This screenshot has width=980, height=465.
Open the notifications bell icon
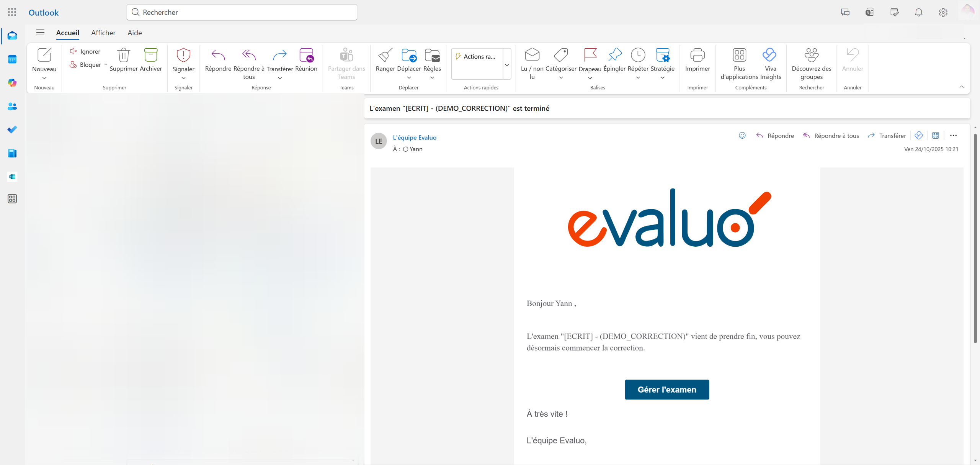click(x=918, y=12)
